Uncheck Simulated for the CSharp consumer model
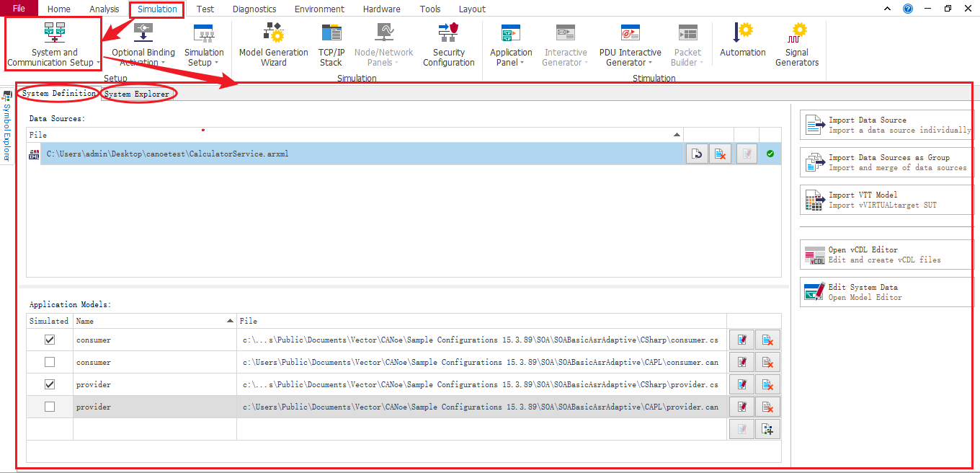Image resolution: width=980 pixels, height=473 pixels. pos(49,339)
